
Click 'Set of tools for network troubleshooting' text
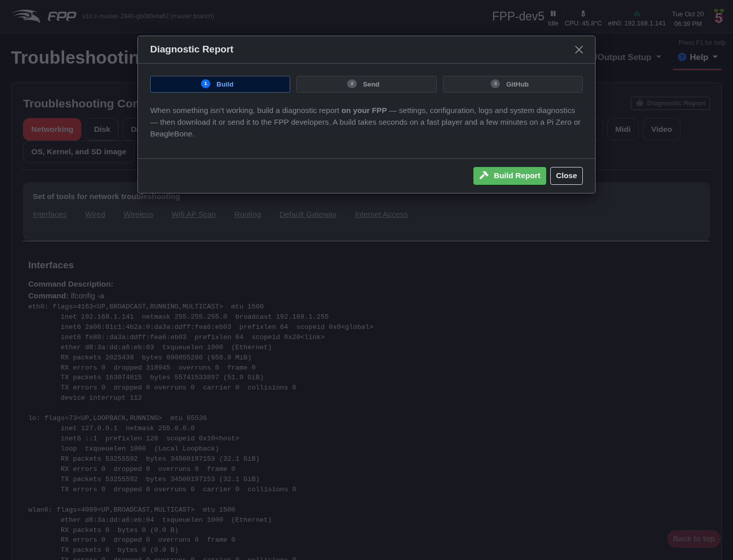coord(106,197)
